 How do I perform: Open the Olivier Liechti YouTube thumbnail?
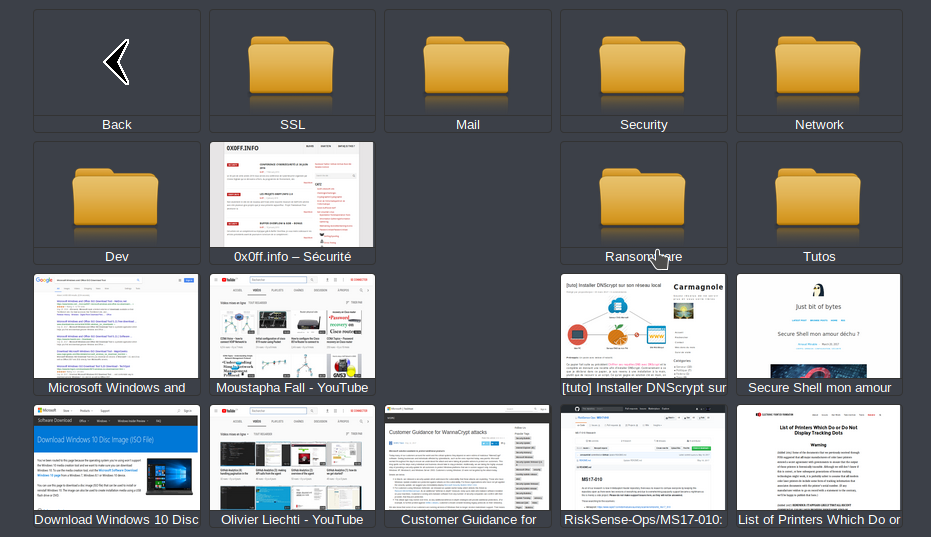(x=292, y=457)
